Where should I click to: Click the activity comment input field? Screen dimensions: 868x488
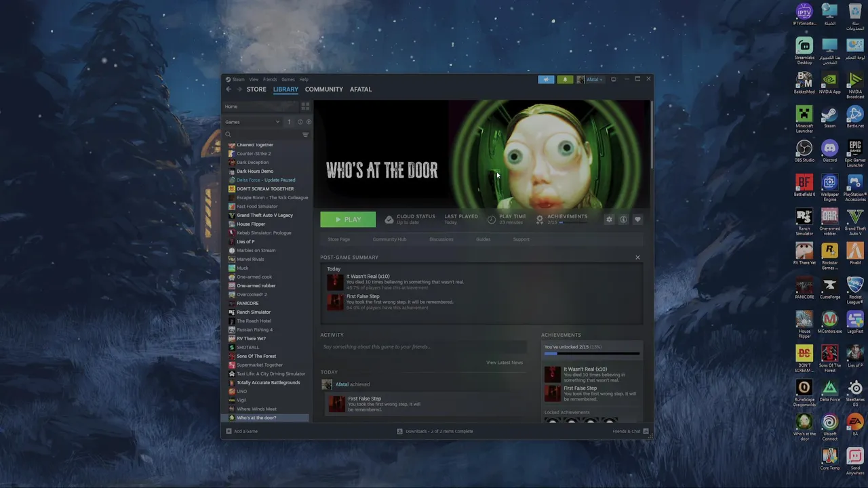(424, 347)
